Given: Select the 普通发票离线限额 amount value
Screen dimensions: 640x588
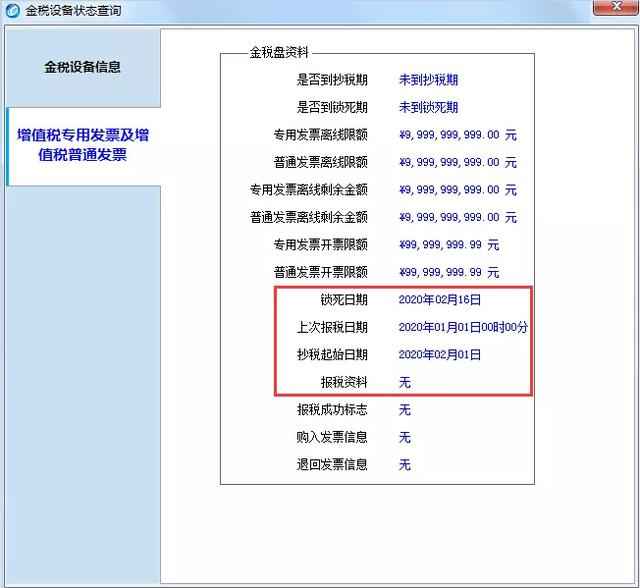Looking at the screenshot, I should pyautogui.click(x=448, y=162).
